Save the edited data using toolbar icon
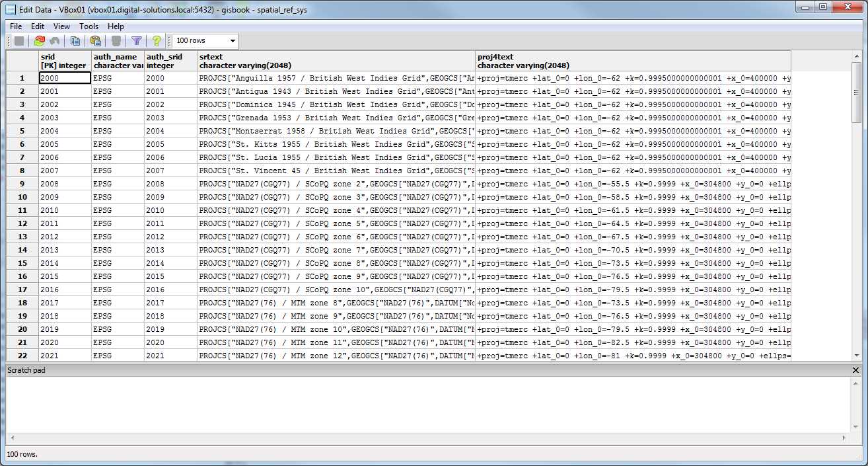Viewport: 868px width, 466px height. pos(20,40)
